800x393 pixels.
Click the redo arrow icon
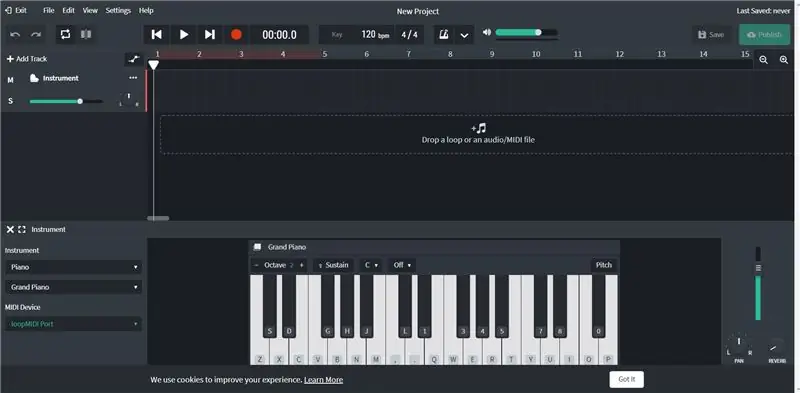(x=36, y=35)
